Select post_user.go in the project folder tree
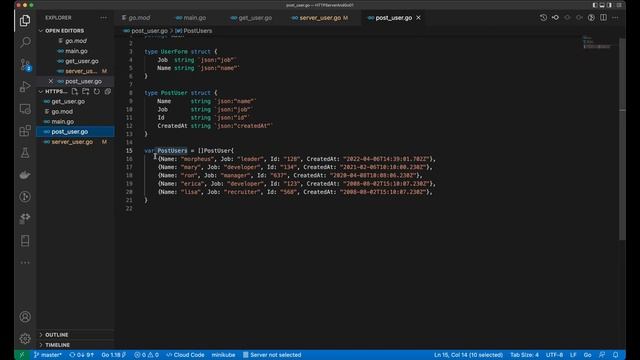640x360 pixels. (75, 131)
